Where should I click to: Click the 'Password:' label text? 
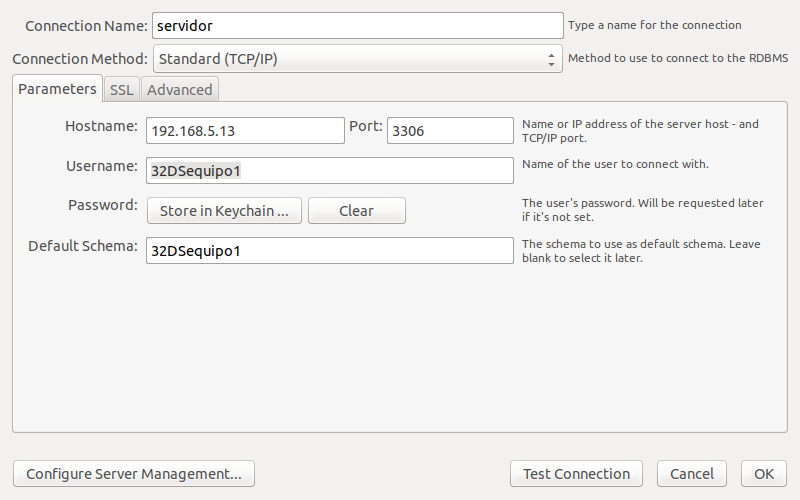pos(103,205)
